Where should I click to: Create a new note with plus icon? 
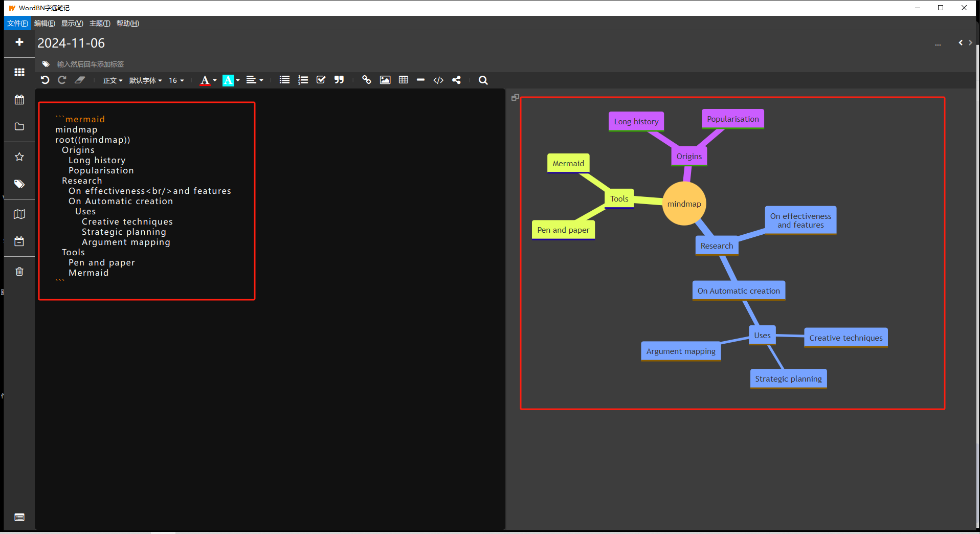pos(19,42)
